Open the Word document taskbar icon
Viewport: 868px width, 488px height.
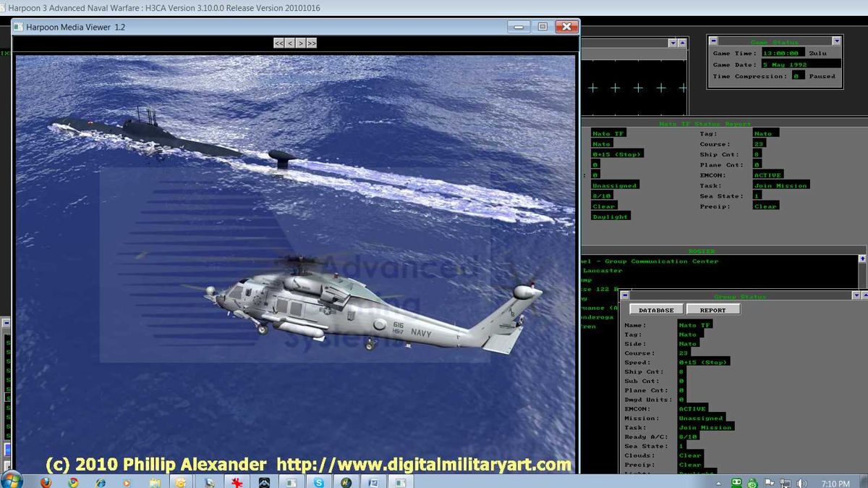[x=374, y=481]
